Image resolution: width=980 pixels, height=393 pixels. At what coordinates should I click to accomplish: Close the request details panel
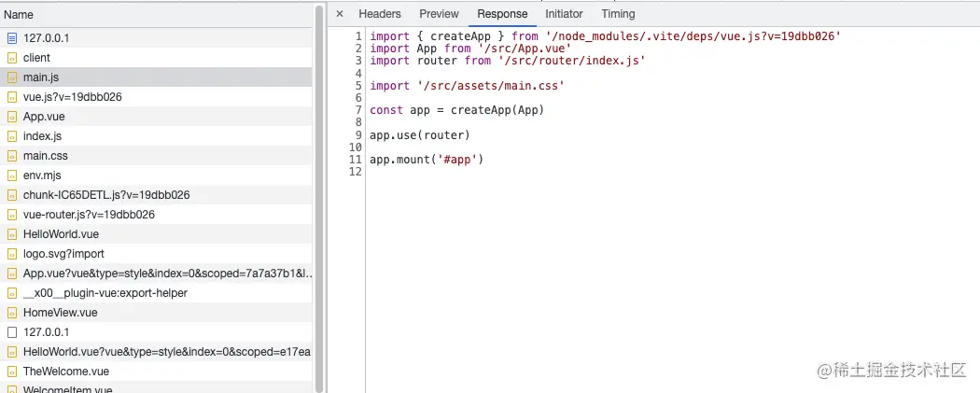pyautogui.click(x=340, y=14)
